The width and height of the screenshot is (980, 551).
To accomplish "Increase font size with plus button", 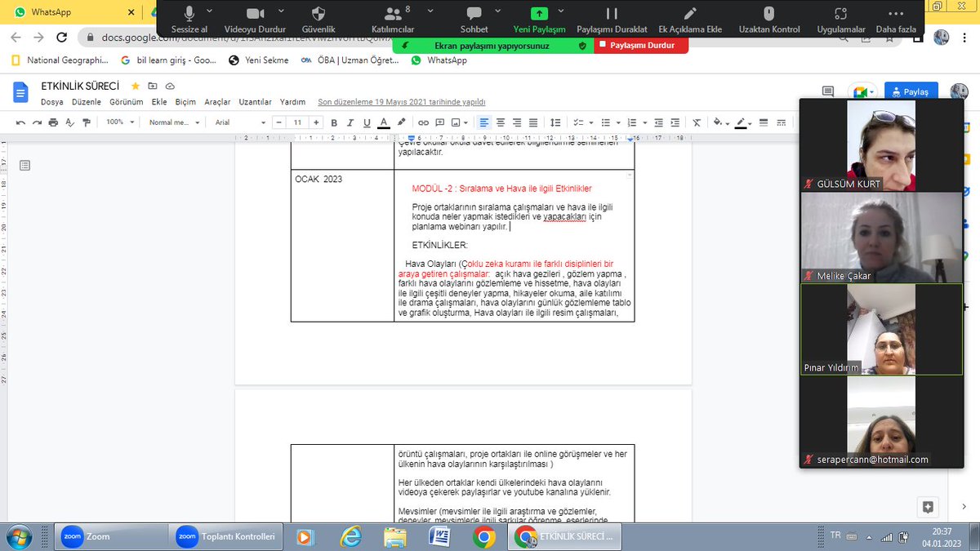I will (x=318, y=122).
